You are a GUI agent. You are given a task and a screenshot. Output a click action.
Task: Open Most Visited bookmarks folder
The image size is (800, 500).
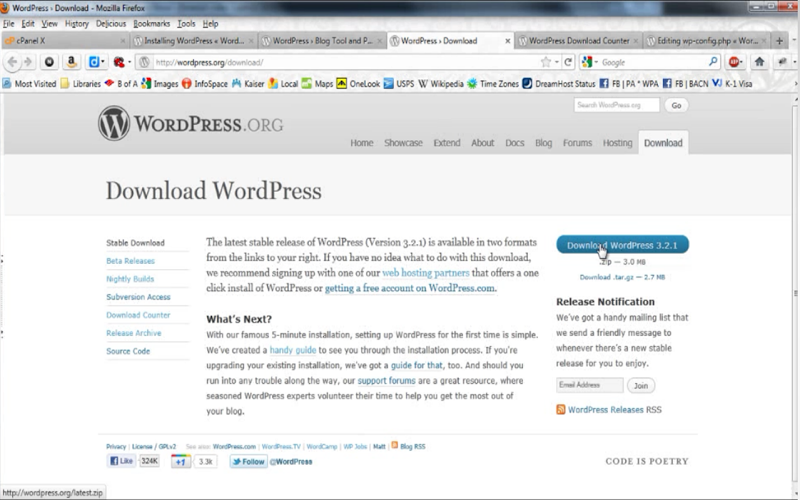pos(29,84)
